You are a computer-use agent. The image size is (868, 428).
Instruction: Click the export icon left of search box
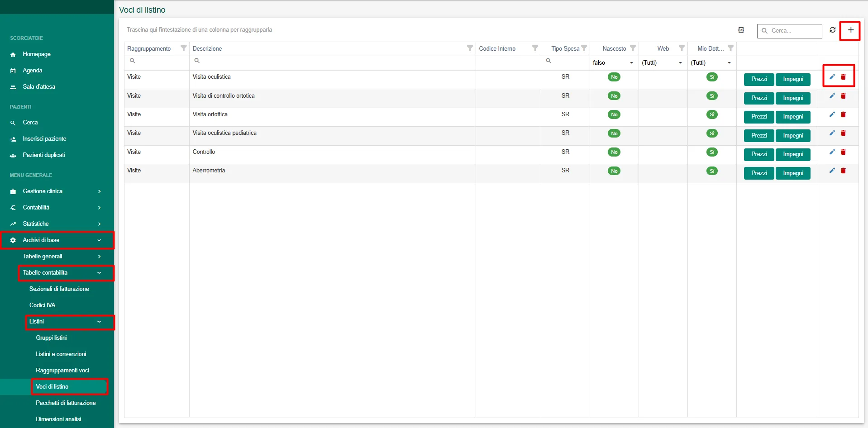741,30
